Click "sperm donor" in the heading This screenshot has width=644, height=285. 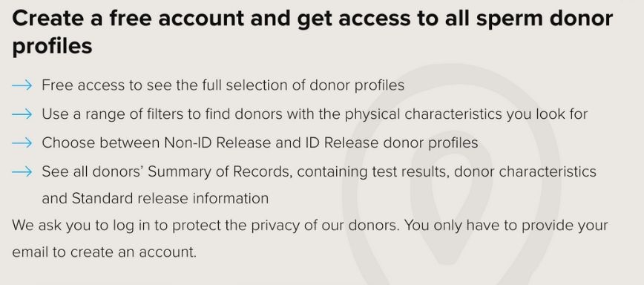pos(545,19)
